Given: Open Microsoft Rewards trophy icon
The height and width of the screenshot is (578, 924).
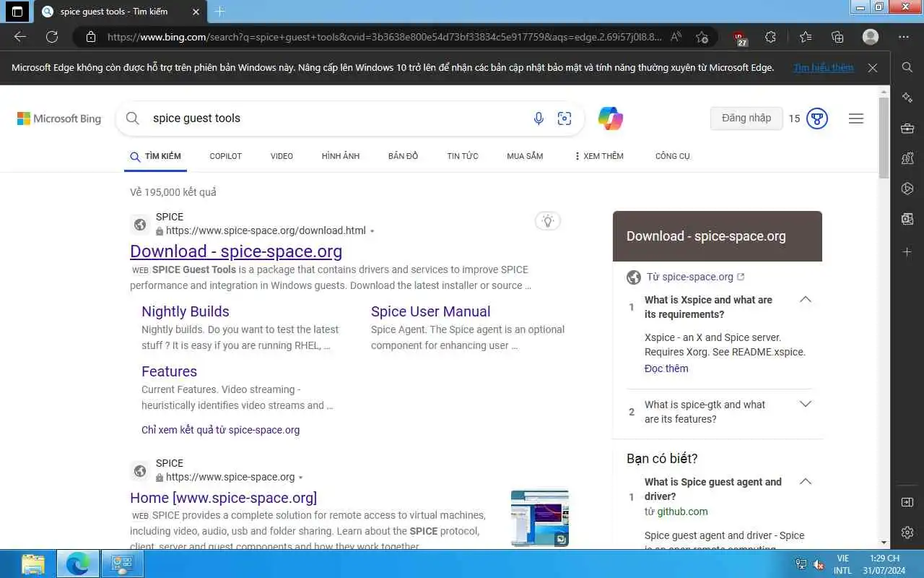Looking at the screenshot, I should coord(816,118).
